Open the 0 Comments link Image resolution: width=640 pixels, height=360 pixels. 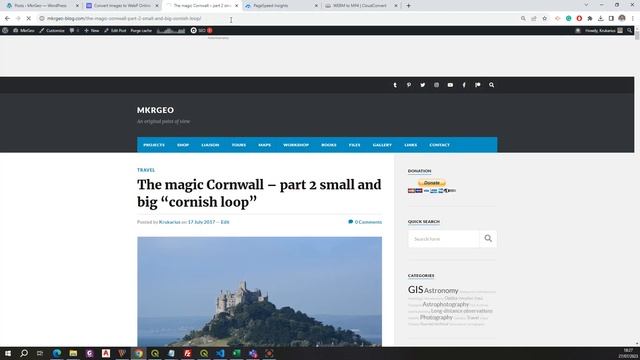click(365, 222)
